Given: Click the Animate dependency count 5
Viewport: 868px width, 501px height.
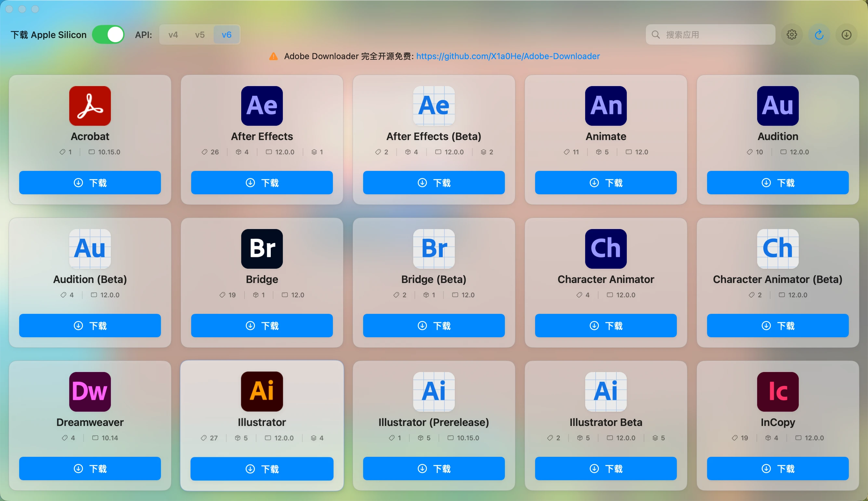Looking at the screenshot, I should point(602,152).
